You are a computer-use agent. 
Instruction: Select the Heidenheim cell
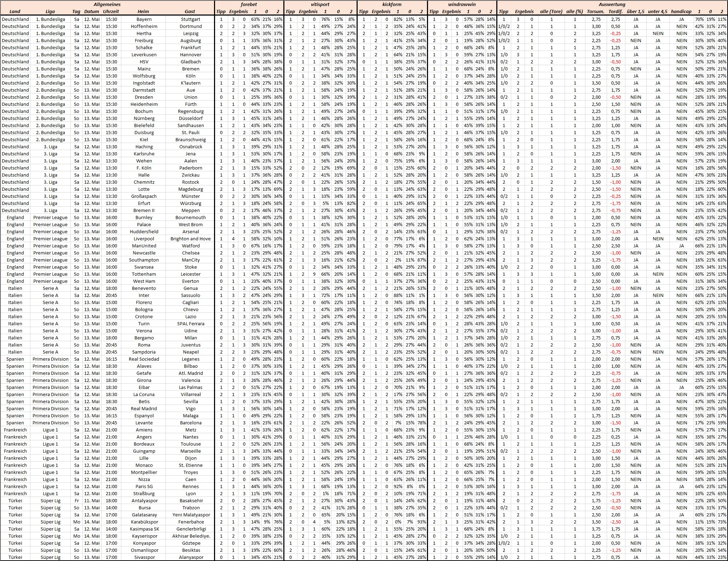(x=144, y=104)
